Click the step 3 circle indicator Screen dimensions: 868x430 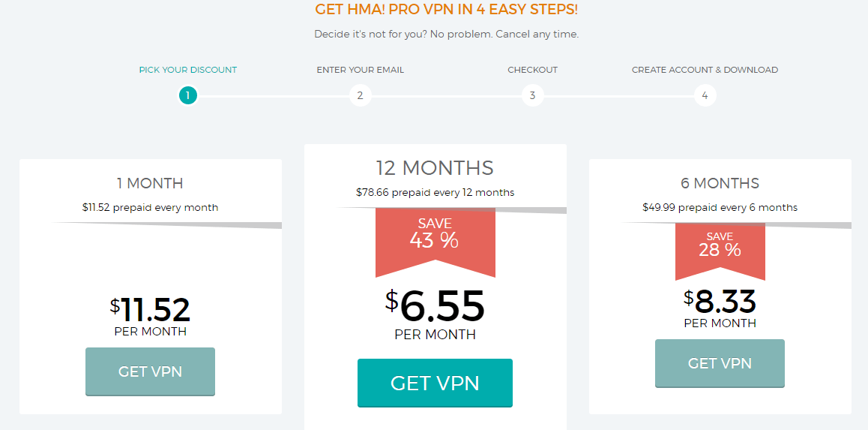click(532, 96)
